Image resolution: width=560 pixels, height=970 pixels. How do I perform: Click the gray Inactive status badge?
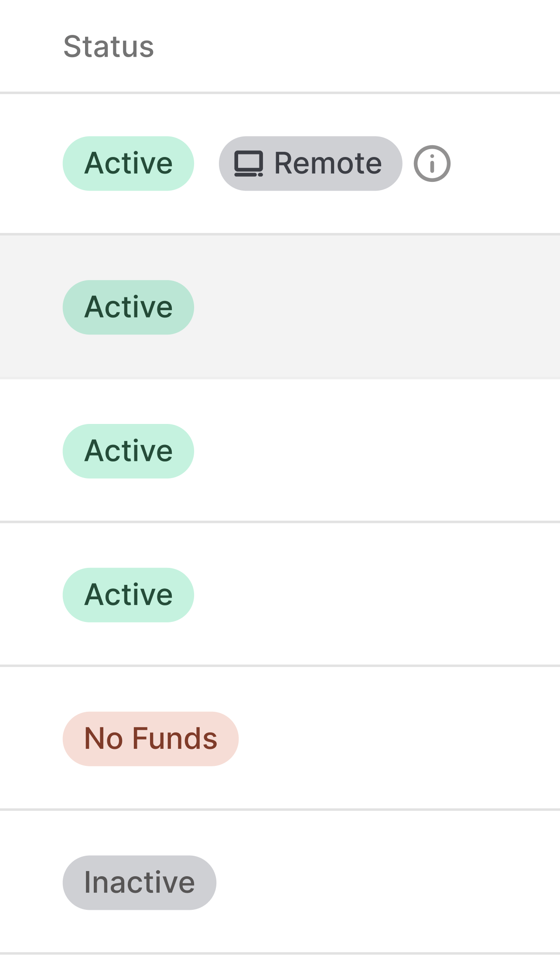[x=139, y=882]
